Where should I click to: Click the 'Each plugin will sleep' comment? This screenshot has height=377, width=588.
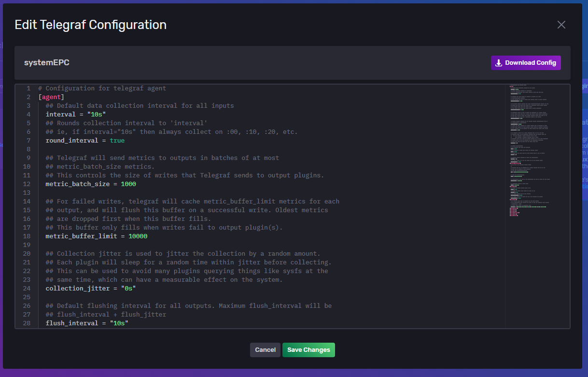pyautogui.click(x=189, y=262)
